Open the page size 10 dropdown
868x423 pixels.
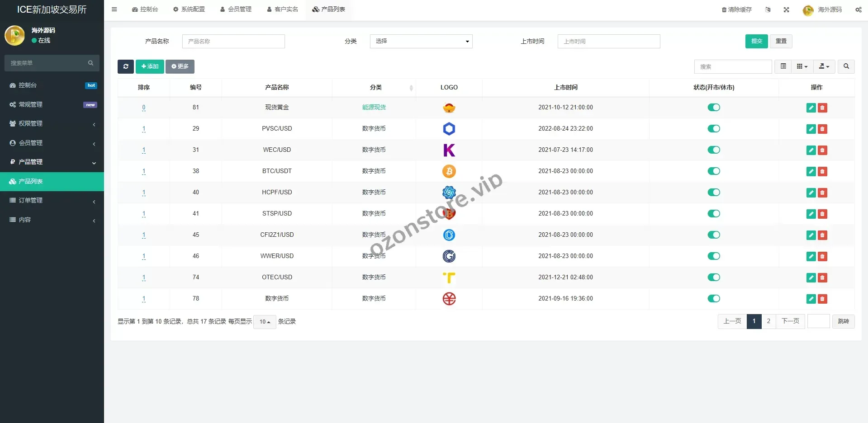265,322
